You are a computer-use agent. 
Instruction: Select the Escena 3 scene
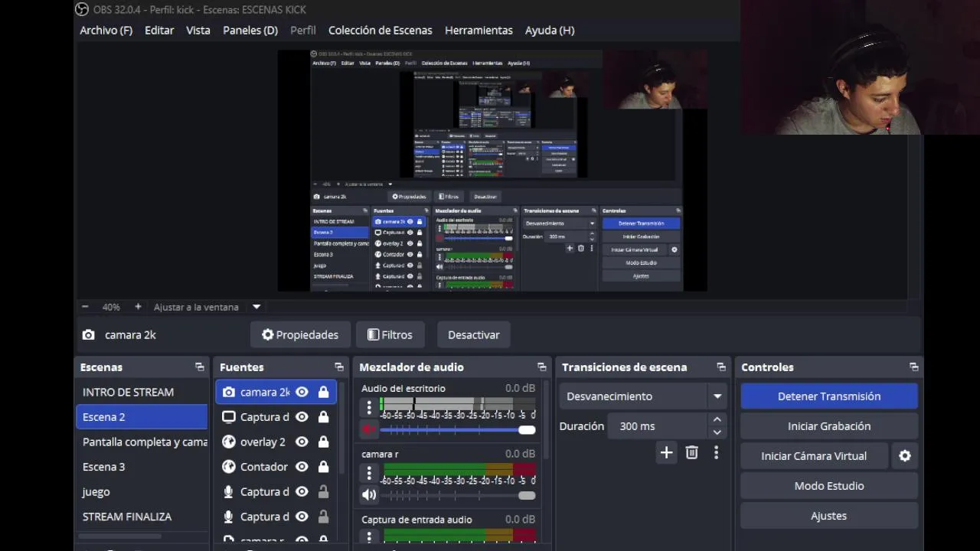click(x=142, y=467)
